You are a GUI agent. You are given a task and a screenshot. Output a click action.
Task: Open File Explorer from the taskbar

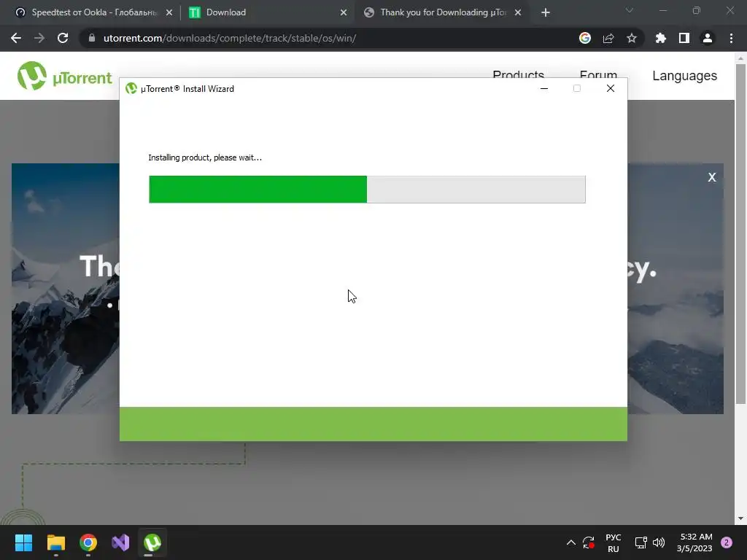click(x=55, y=542)
